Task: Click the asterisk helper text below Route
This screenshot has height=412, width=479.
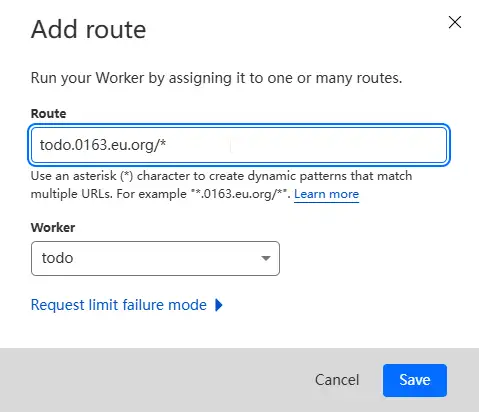Action: (221, 185)
